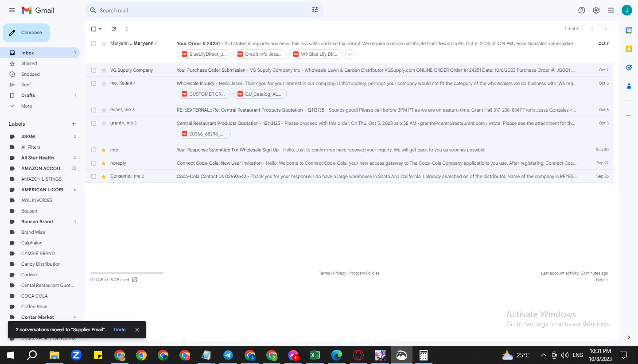The image size is (638, 364).
Task: Open the select options dropdown arrow
Action: 101,29
